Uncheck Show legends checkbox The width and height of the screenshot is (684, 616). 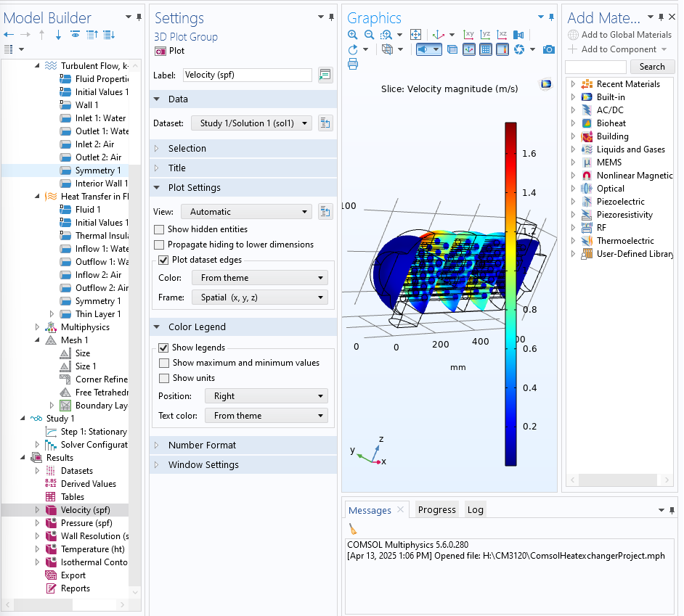(x=163, y=348)
